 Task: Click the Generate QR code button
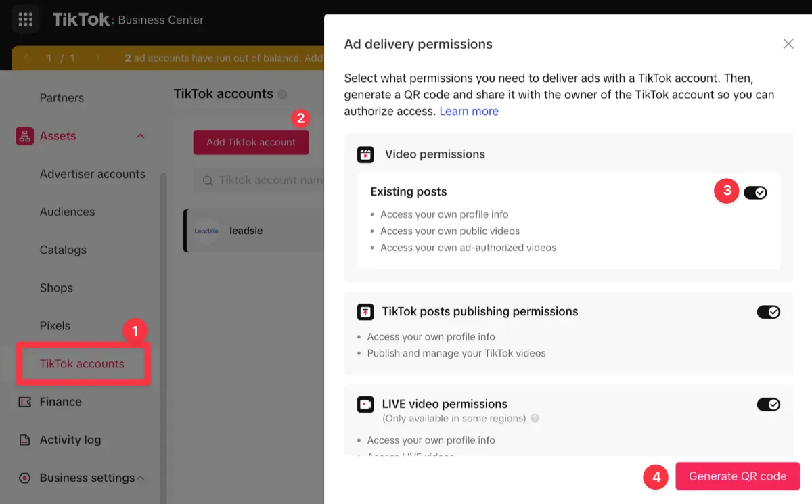tap(738, 476)
